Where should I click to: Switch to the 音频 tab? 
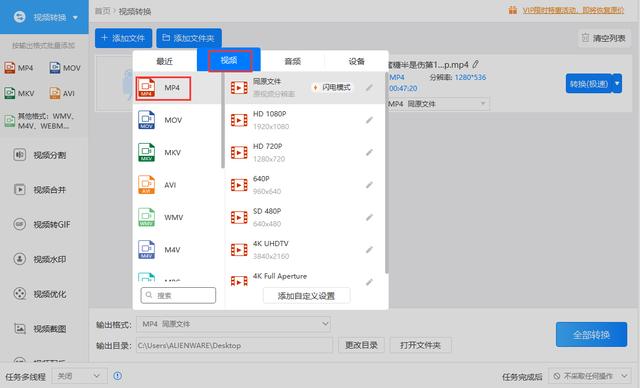(x=293, y=61)
